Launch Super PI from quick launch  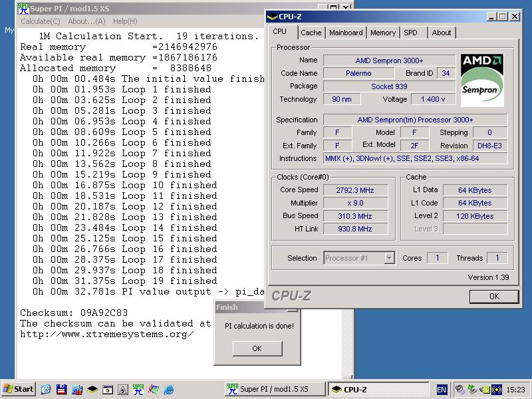click(138, 389)
